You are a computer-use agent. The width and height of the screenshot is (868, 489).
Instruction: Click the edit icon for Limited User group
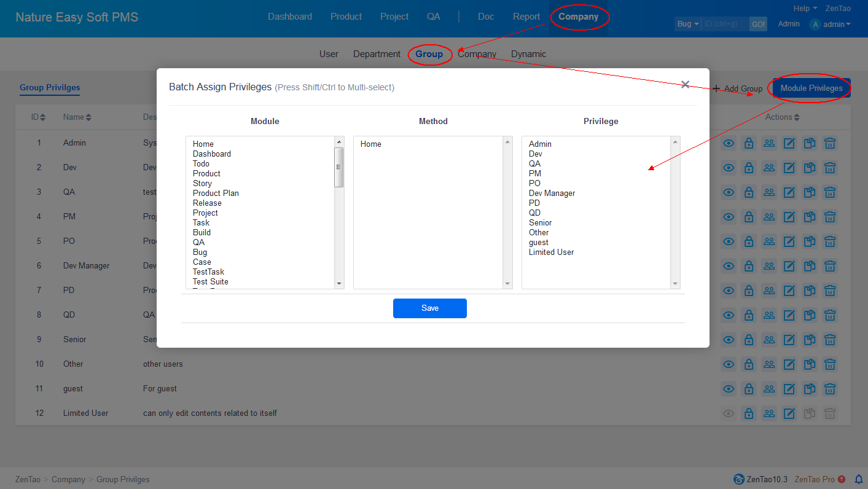point(789,413)
